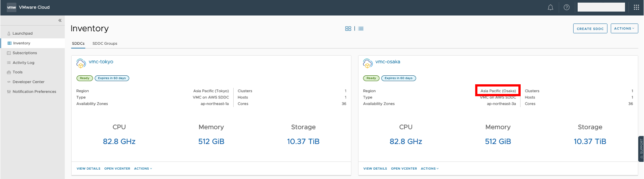Switch to list view layout

pos(361,29)
